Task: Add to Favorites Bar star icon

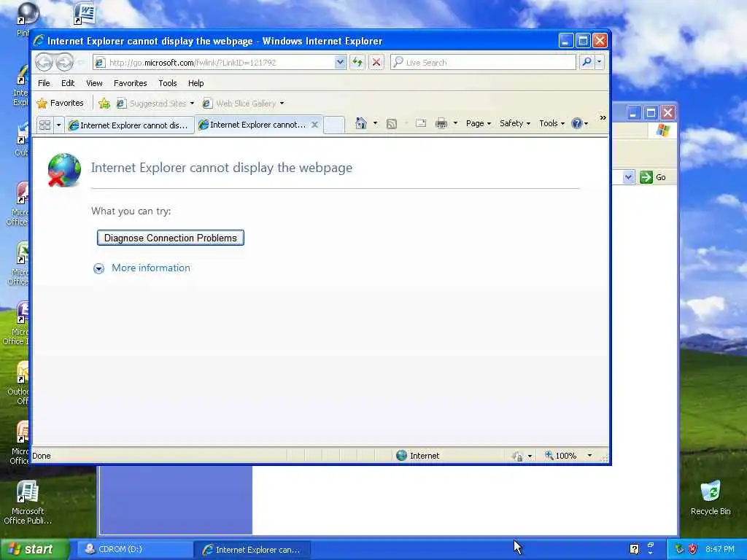Action: tap(104, 103)
